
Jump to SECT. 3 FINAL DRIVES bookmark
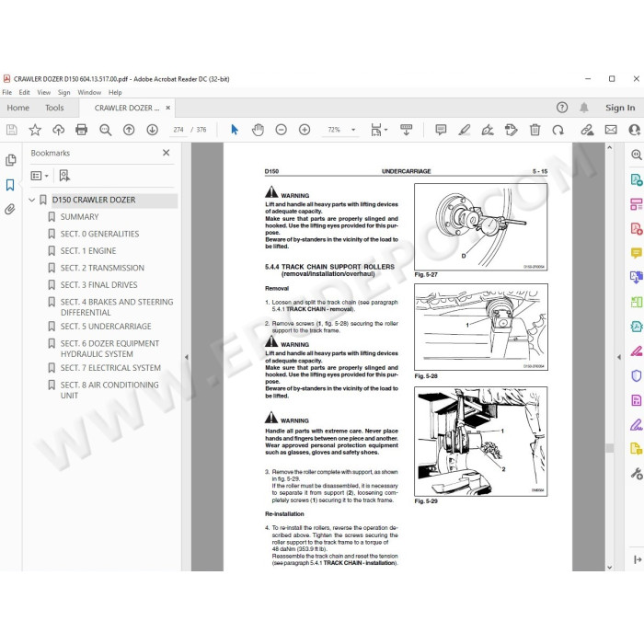click(99, 285)
